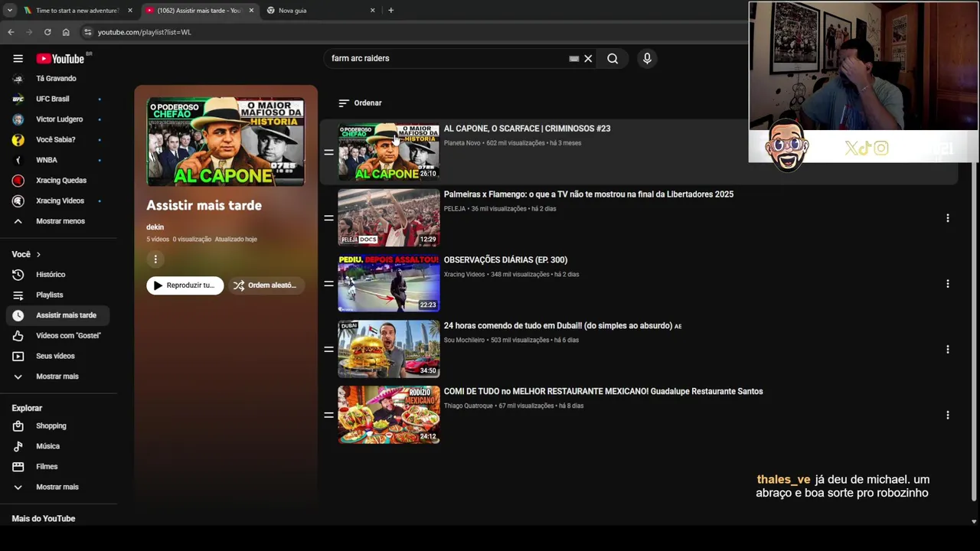This screenshot has width=980, height=551.
Task: Start voice search with the microphone
Action: [647, 58]
